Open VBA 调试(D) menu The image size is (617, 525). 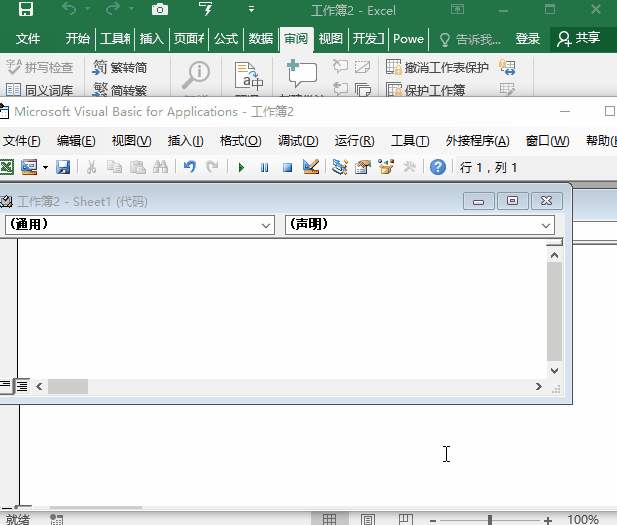pyautogui.click(x=298, y=141)
